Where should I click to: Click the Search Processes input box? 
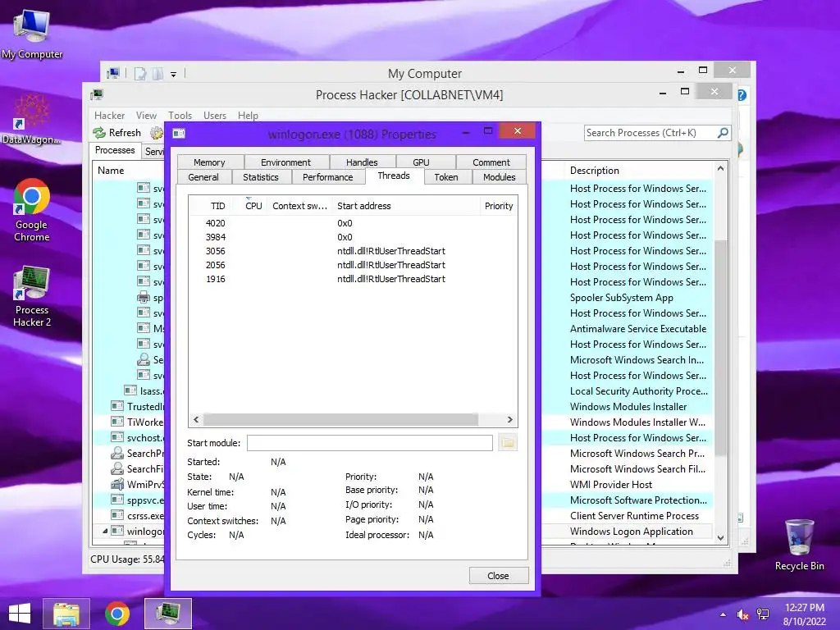tap(650, 132)
